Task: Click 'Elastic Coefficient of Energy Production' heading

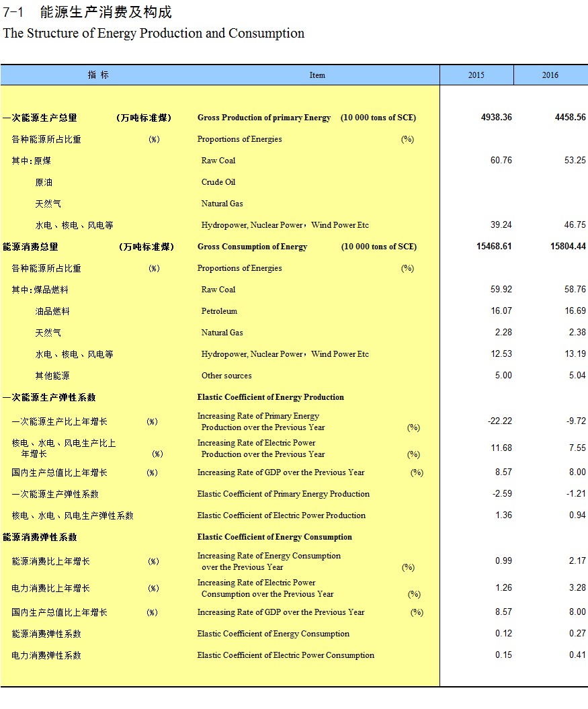Action: pos(270,397)
